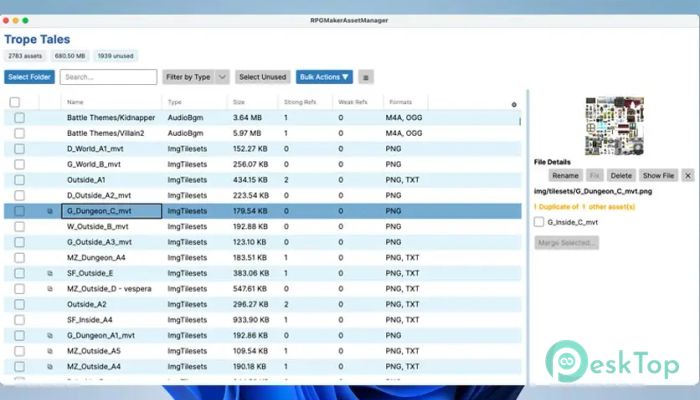Click the Merge Selected button
This screenshot has height=400, width=700.
click(567, 243)
